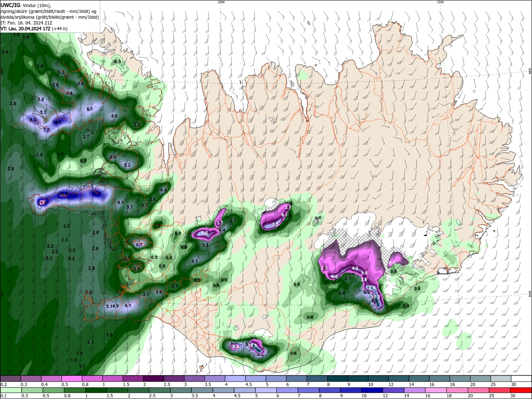The image size is (532, 399).
Task: Click the "2.9" precipitation value
Action: click(91, 268)
